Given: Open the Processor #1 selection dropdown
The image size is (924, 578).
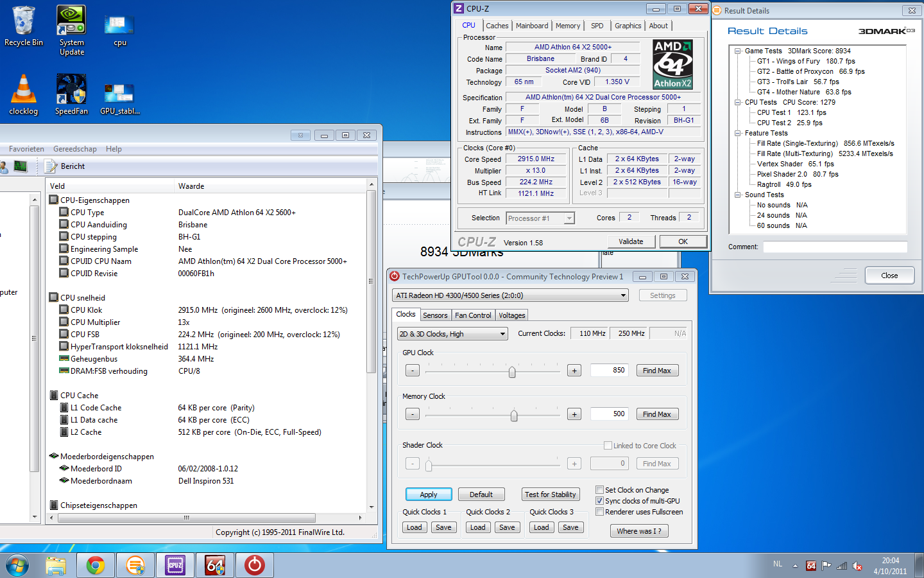Looking at the screenshot, I should 540,218.
